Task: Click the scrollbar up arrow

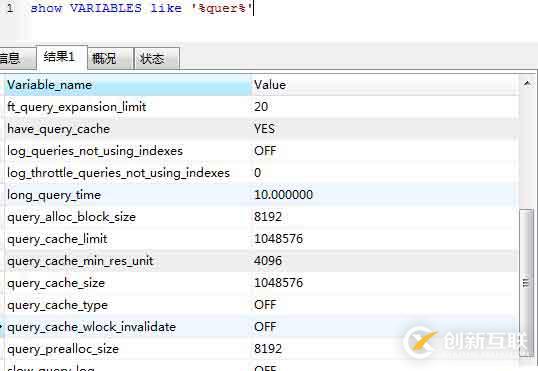Action: tap(527, 83)
